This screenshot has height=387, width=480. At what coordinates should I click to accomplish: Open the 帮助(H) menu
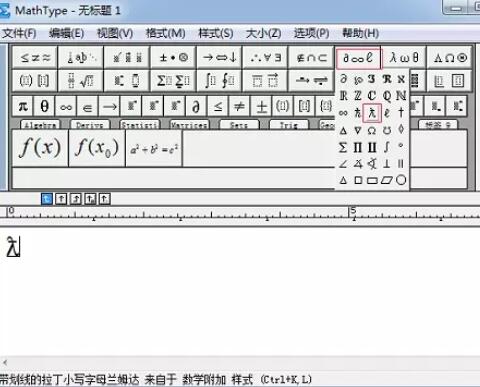coord(361,33)
